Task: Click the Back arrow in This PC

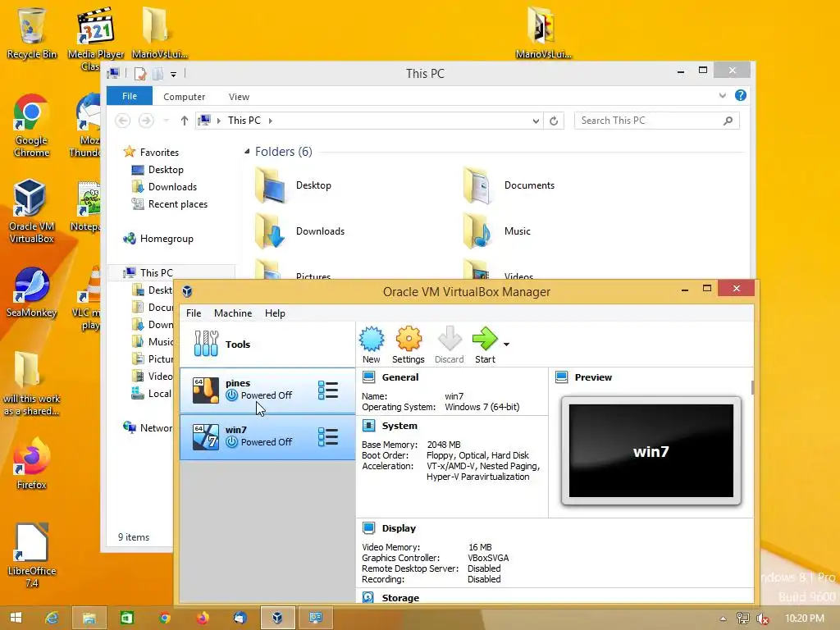Action: [123, 121]
